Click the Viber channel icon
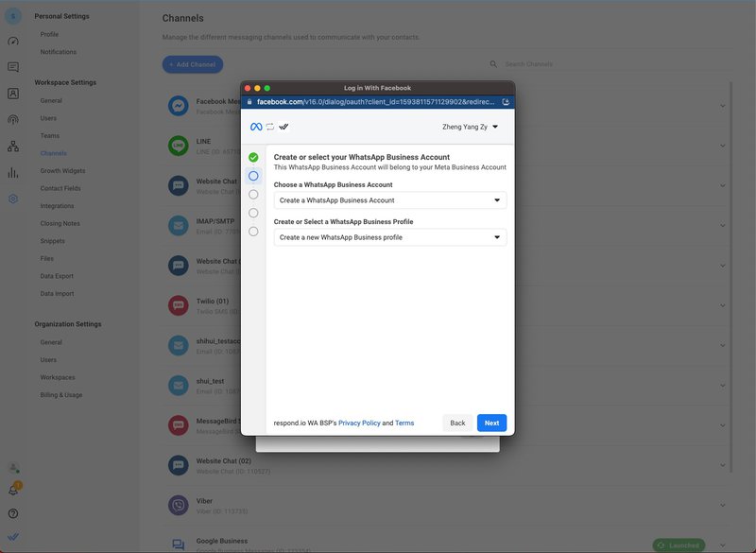Screen dimensions: 756x553 click(179, 506)
